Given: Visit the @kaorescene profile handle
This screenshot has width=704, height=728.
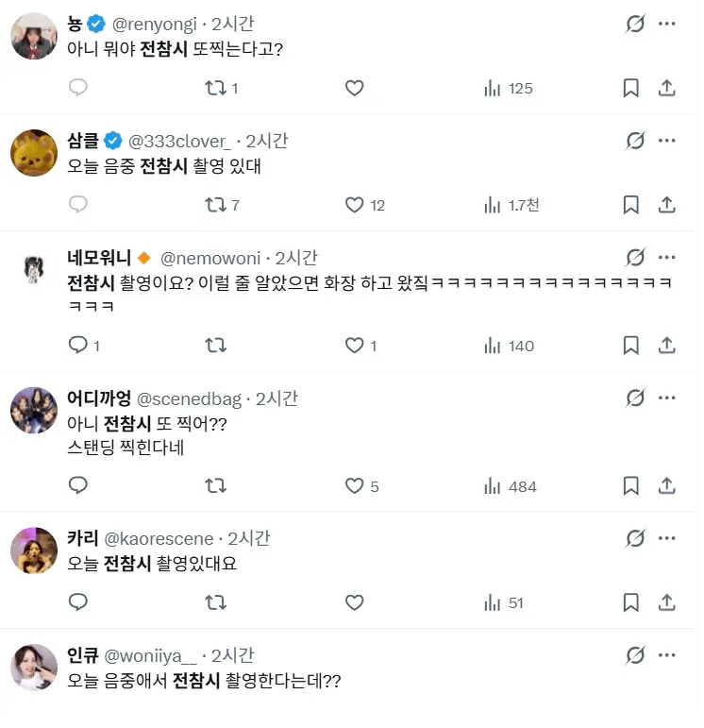Looking at the screenshot, I should pyautogui.click(x=159, y=538).
